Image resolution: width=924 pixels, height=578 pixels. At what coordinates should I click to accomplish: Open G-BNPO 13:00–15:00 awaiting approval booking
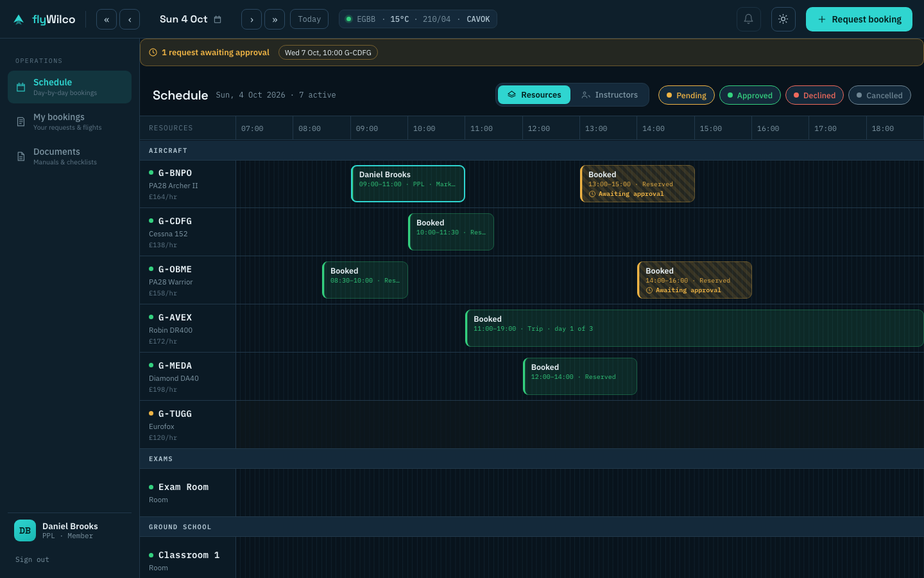click(637, 184)
